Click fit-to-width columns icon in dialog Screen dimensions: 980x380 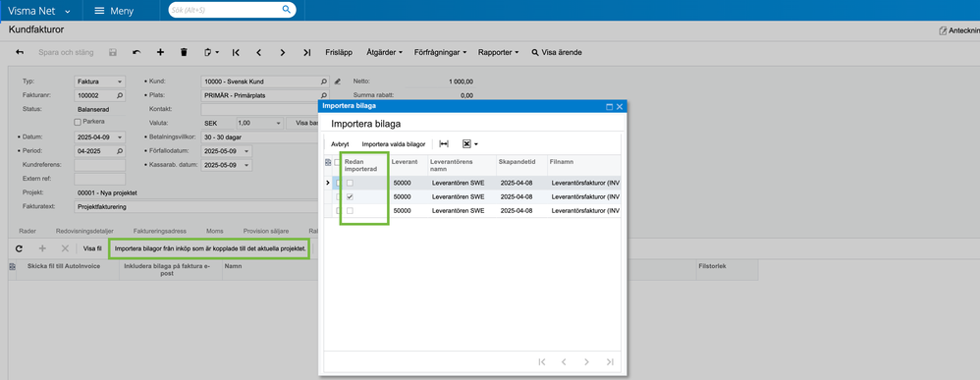click(x=444, y=143)
